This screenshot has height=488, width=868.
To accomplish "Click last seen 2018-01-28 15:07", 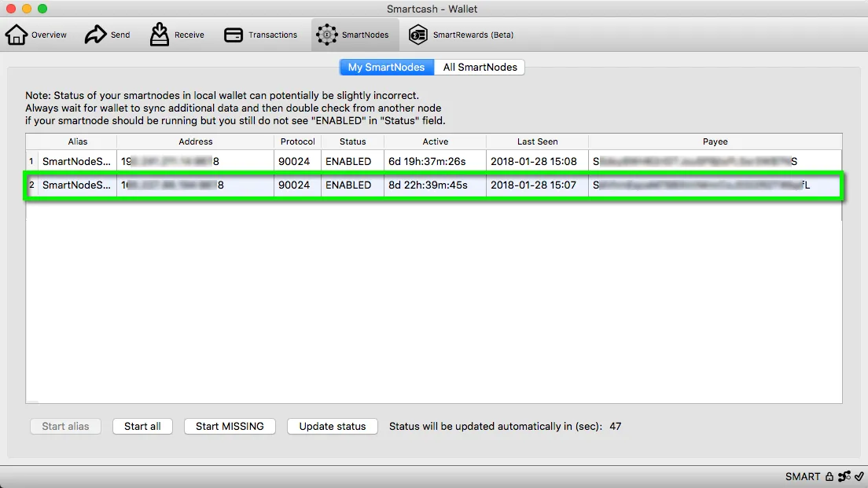I will (533, 185).
